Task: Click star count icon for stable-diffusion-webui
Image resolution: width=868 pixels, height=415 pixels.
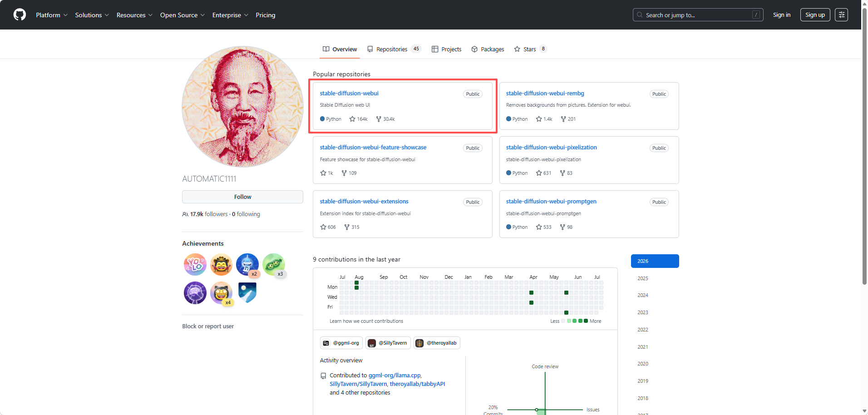Action: click(352, 119)
